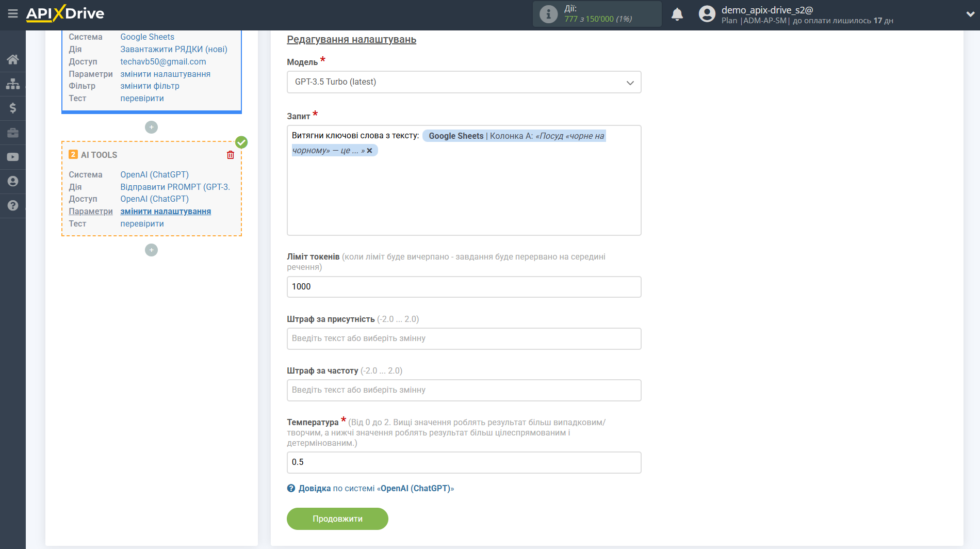Click the actions info icon
Image resolution: width=980 pixels, height=549 pixels.
point(548,14)
